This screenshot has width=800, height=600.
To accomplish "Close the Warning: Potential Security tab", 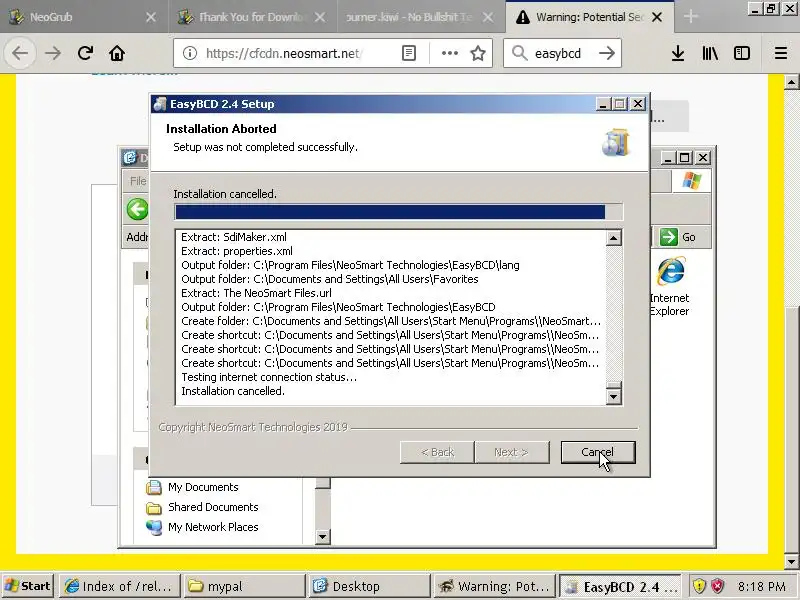I will tap(657, 17).
